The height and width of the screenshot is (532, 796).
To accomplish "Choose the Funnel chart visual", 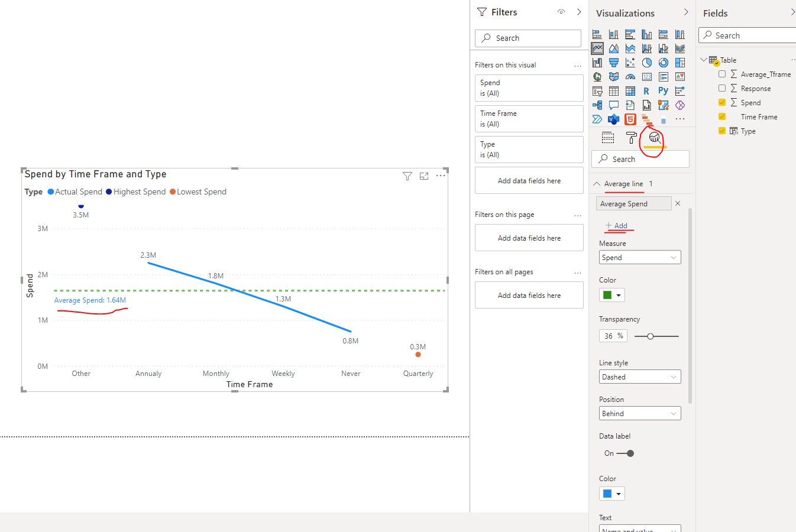I will click(x=614, y=63).
